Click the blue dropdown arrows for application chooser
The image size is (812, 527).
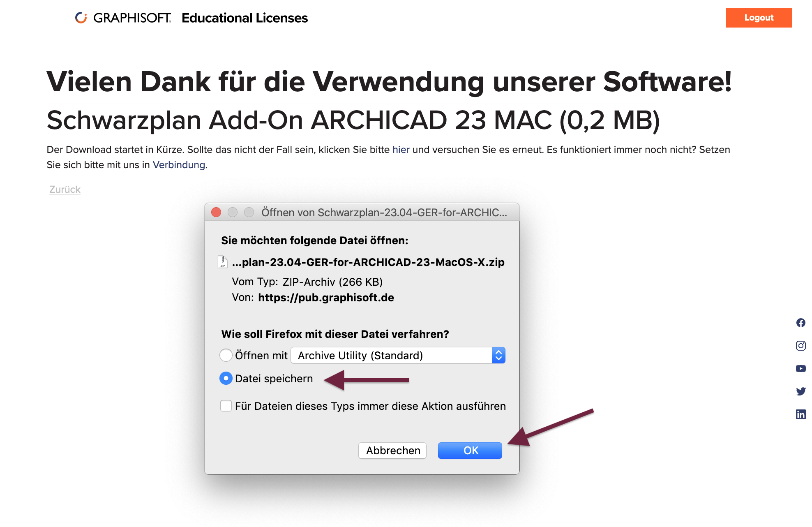[x=498, y=355]
